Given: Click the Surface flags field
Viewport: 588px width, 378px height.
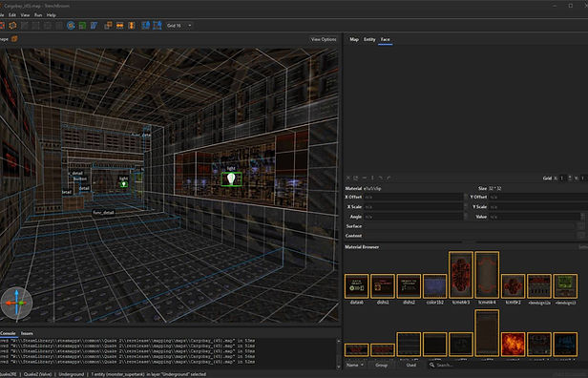Looking at the screenshot, I should point(470,226).
